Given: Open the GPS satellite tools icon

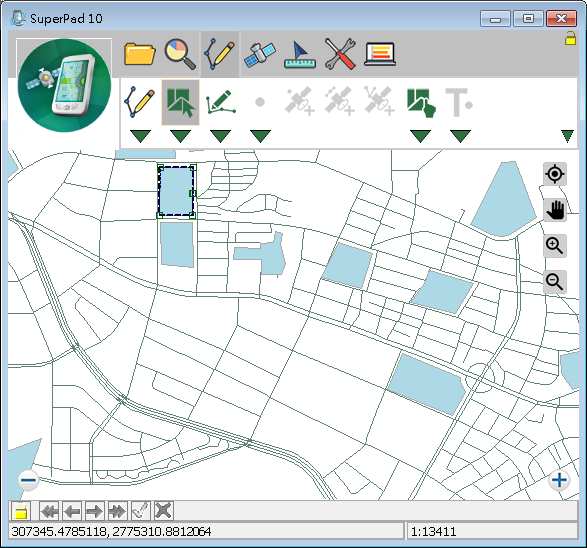Looking at the screenshot, I should (x=260, y=54).
